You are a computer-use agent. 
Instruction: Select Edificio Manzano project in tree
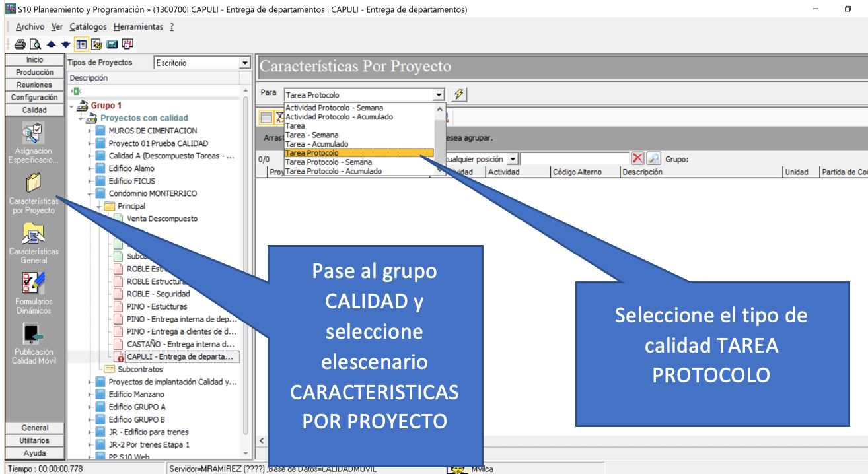(136, 394)
